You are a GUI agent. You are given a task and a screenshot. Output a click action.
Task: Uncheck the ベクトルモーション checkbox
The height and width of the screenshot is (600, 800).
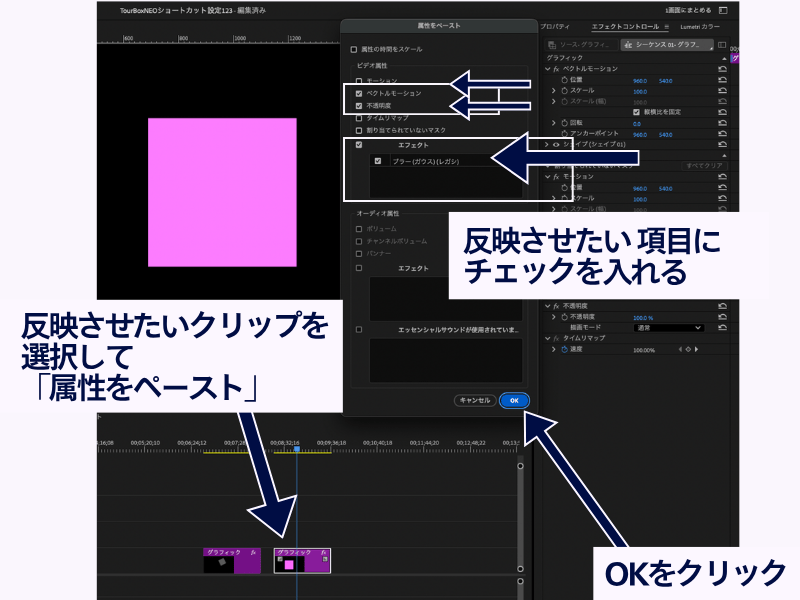359,93
